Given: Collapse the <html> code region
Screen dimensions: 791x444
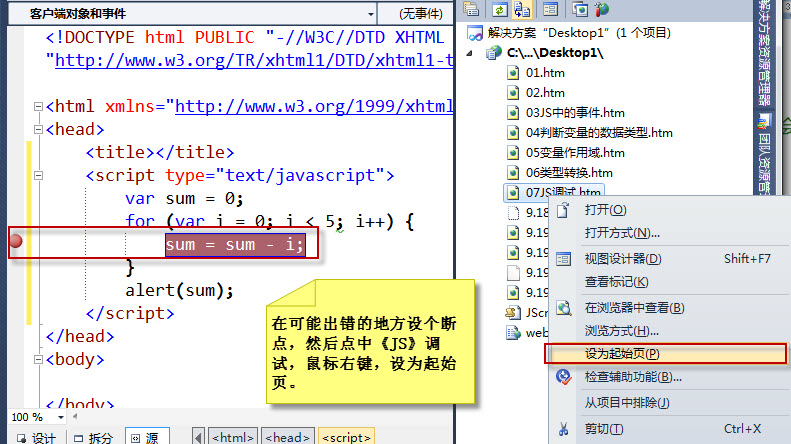Looking at the screenshot, I should [38, 106].
